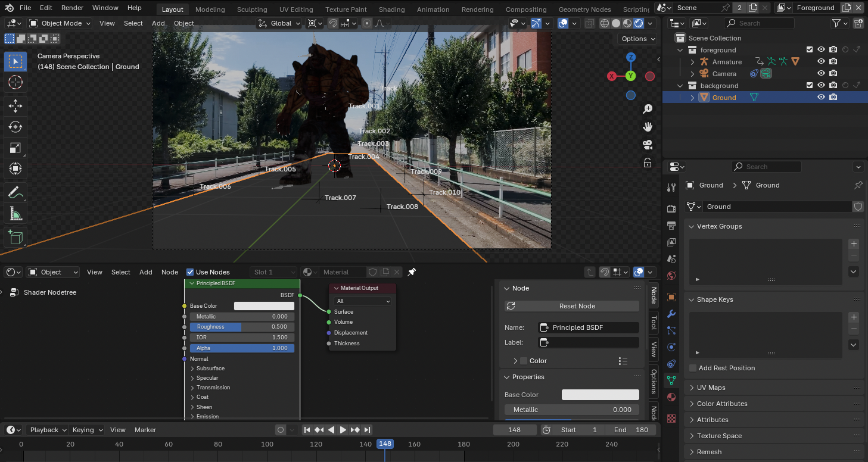Viewport: 868px width, 462px height.
Task: Activate the Add Cube tool
Action: point(15,237)
